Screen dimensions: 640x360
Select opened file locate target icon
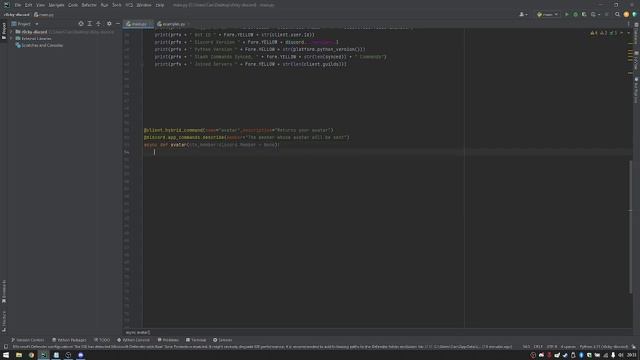tap(81, 24)
